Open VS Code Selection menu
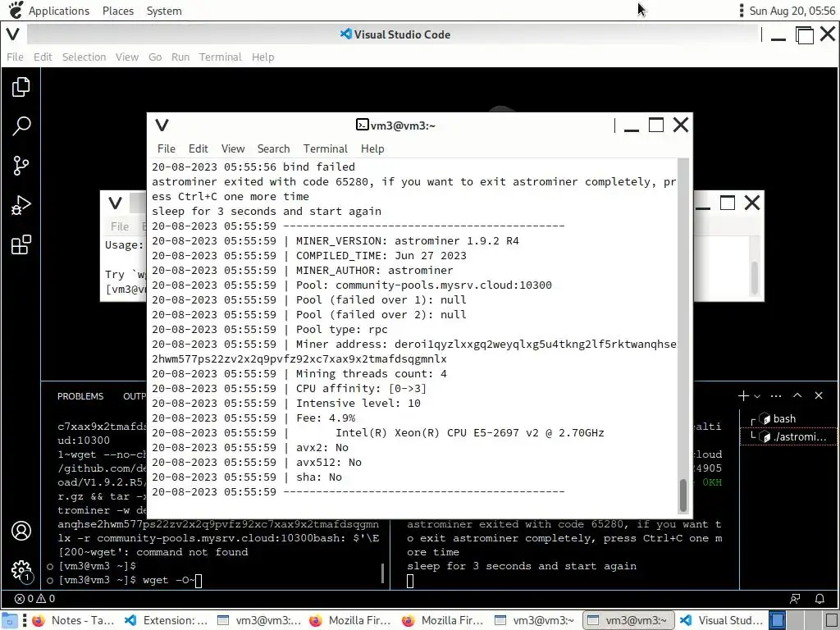The width and height of the screenshot is (840, 630). [x=84, y=57]
